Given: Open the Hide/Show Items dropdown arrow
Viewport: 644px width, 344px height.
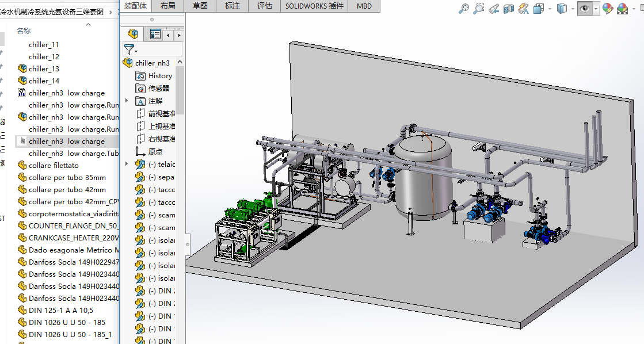Looking at the screenshot, I should click(x=596, y=8).
